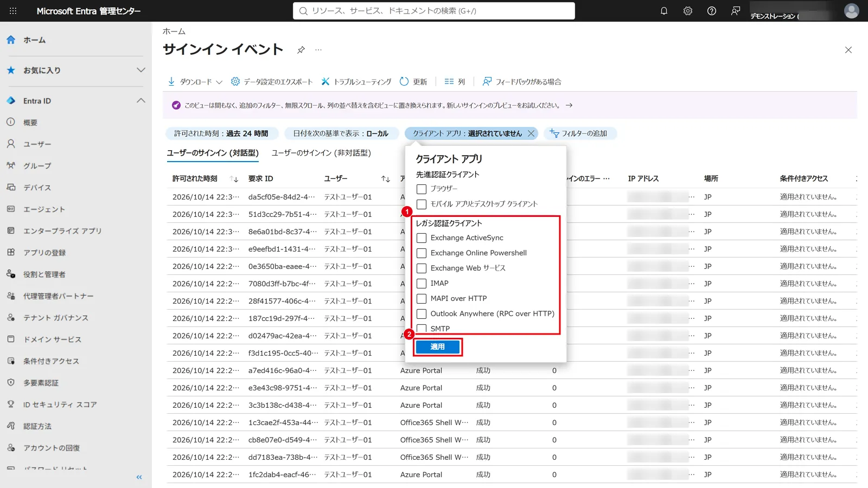Open the more options ellipsis beside title
The height and width of the screenshot is (488, 868).
[318, 50]
